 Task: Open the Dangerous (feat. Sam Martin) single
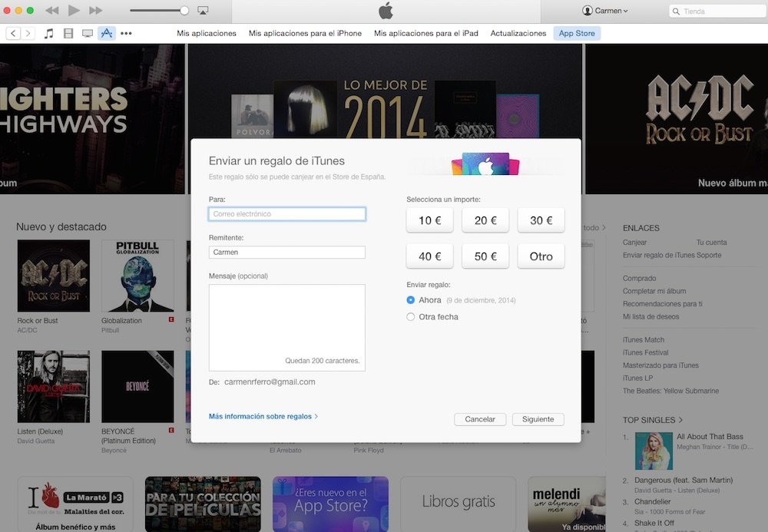point(684,480)
